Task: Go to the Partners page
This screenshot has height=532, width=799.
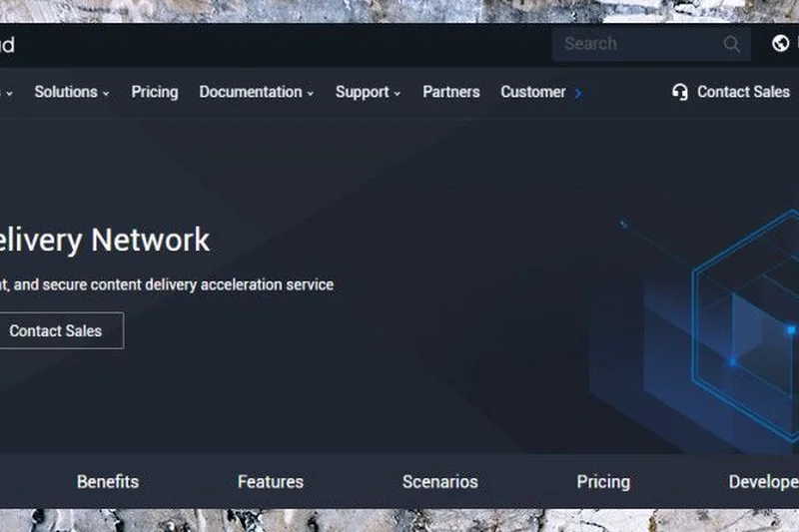Action: (451, 92)
